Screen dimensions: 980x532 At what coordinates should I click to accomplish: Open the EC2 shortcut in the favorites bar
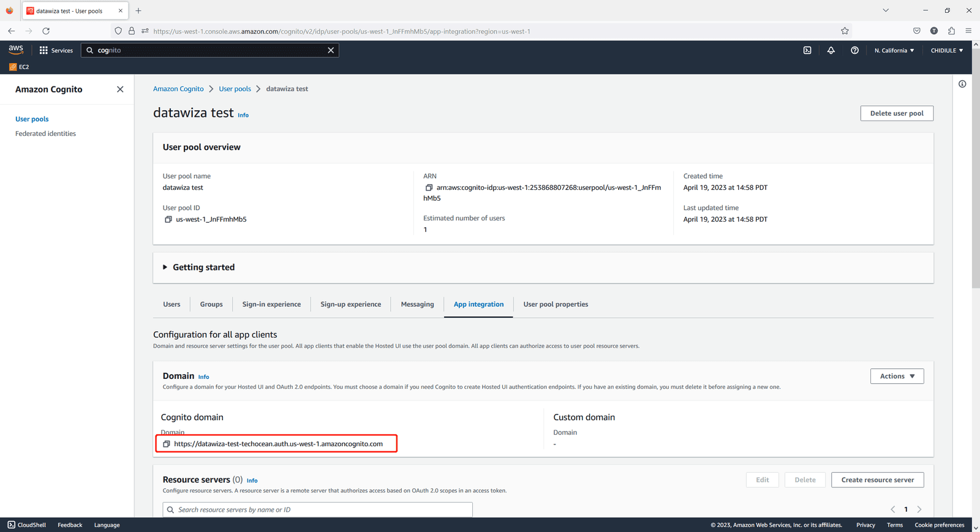(x=19, y=67)
